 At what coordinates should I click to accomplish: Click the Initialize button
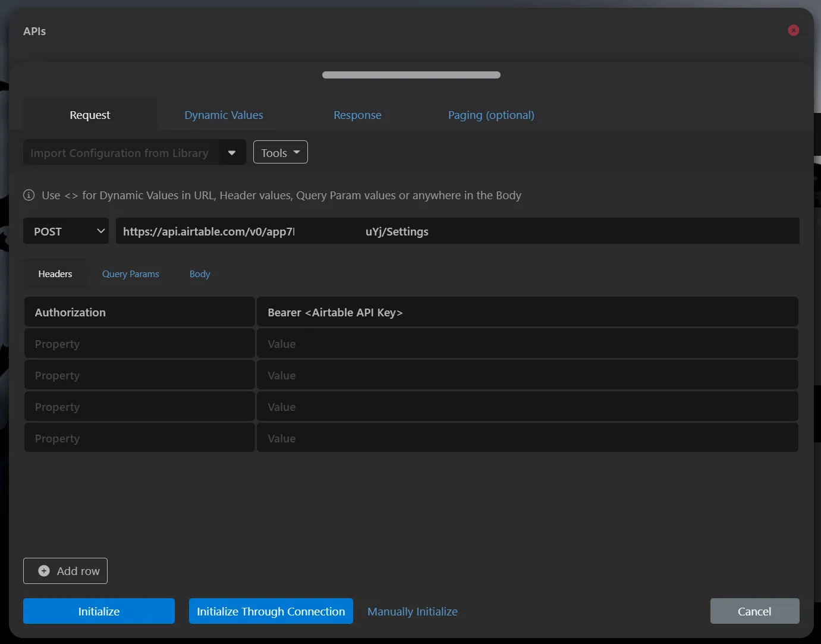point(99,611)
